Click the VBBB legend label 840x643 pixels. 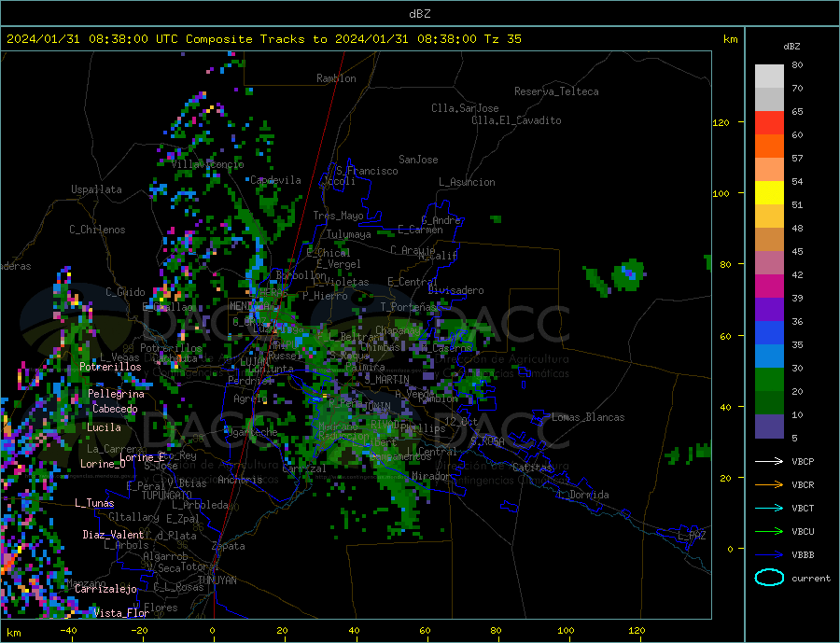(x=803, y=554)
